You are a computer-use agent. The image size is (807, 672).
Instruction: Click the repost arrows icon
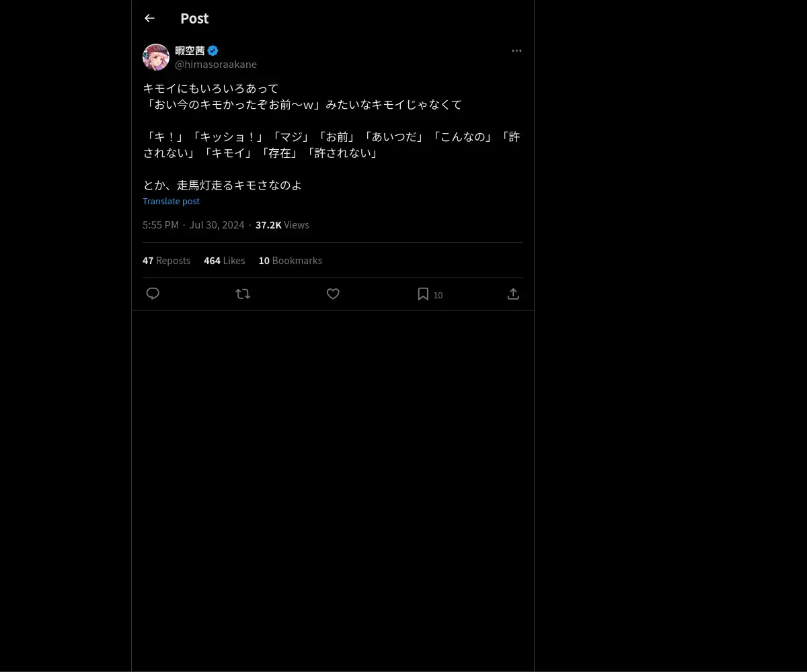(x=243, y=294)
